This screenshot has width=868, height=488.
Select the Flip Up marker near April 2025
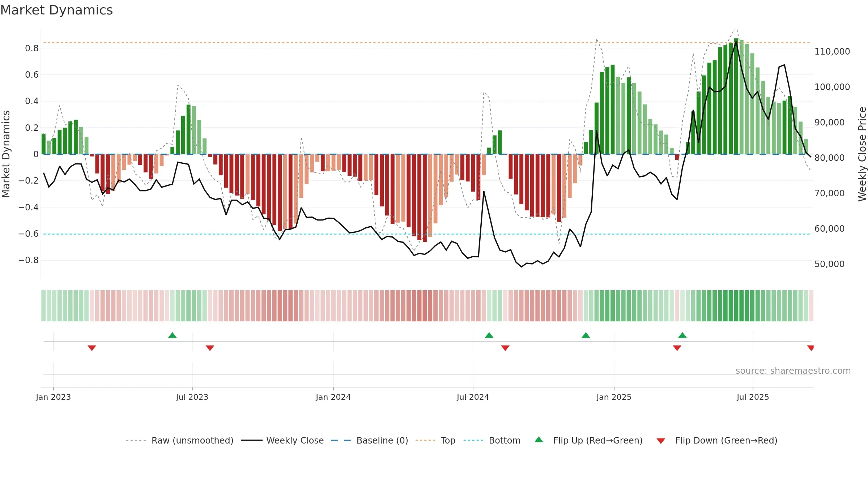coord(682,335)
